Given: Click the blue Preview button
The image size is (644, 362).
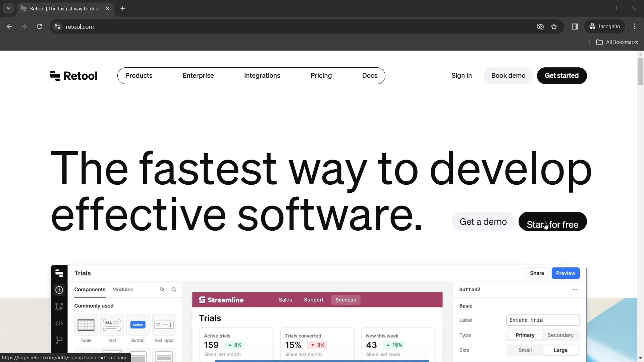Looking at the screenshot, I should [566, 274].
